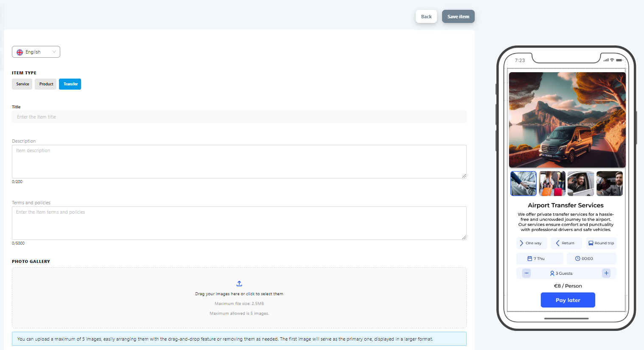Click 'Drag your images here' upload text
644x350 pixels.
[239, 294]
